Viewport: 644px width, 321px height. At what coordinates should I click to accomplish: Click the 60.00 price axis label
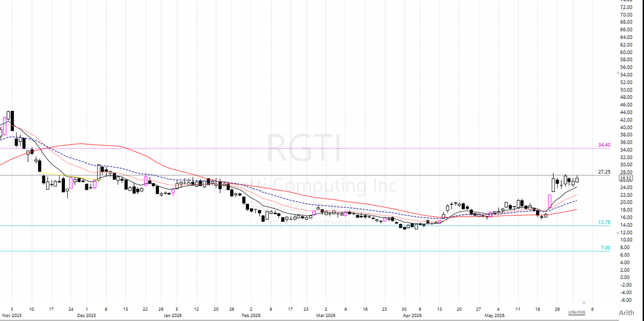[625, 53]
